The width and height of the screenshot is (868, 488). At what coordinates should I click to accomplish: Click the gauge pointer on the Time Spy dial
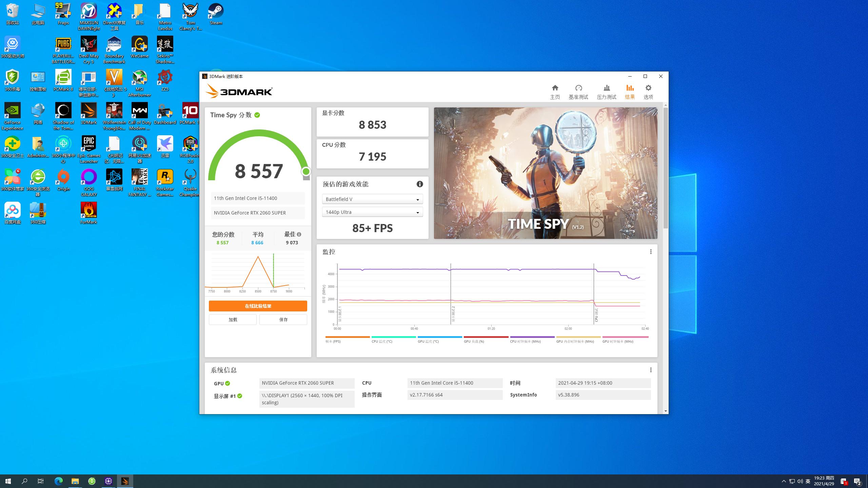click(x=306, y=172)
